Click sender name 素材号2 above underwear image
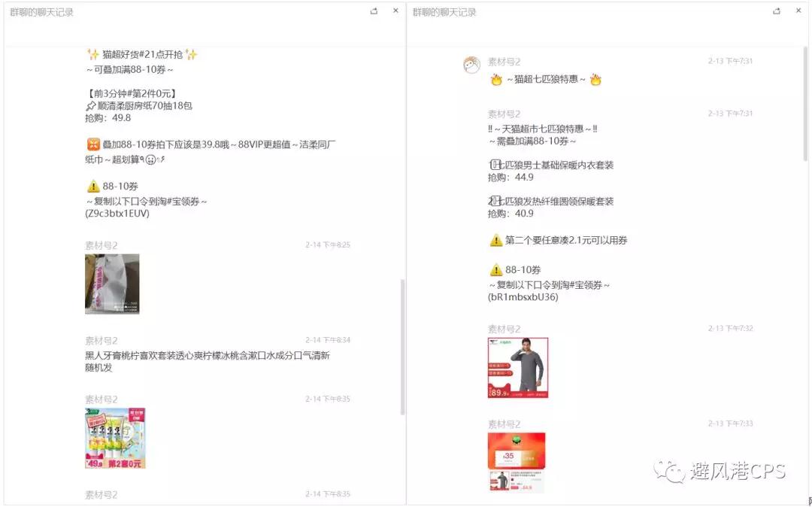The width and height of the screenshot is (812, 507). pyautogui.click(x=504, y=329)
